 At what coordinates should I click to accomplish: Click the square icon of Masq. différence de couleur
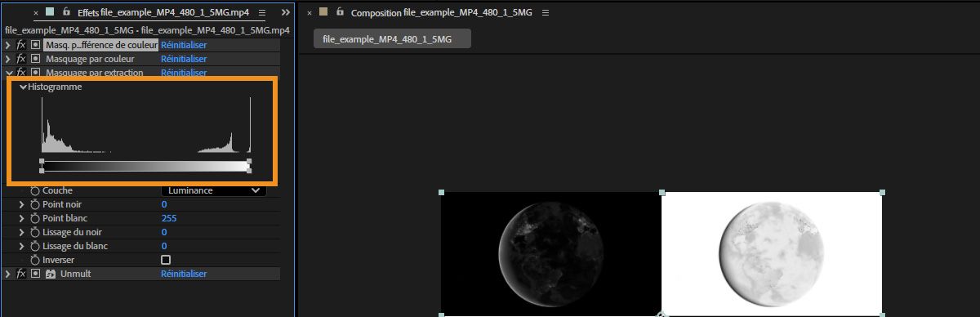[35, 45]
